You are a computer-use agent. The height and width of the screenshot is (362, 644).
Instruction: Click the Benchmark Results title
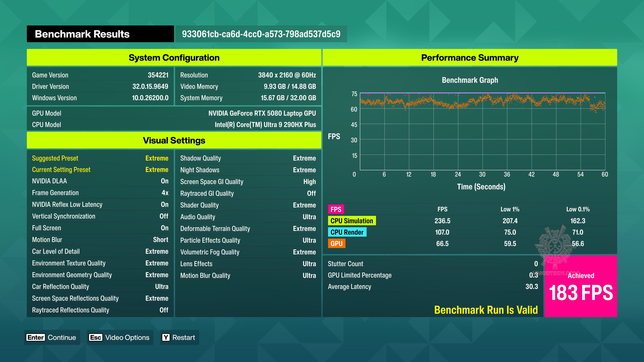point(82,34)
